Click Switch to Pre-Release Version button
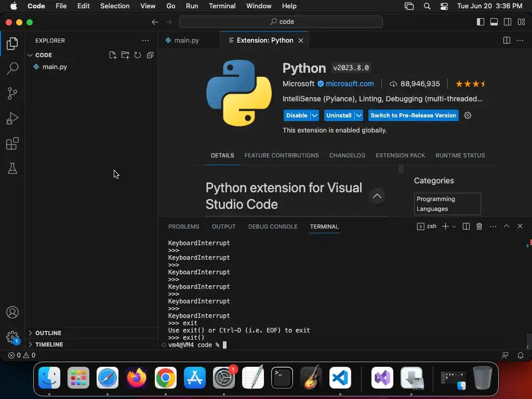Screen dimensions: 532x399 click(413, 115)
